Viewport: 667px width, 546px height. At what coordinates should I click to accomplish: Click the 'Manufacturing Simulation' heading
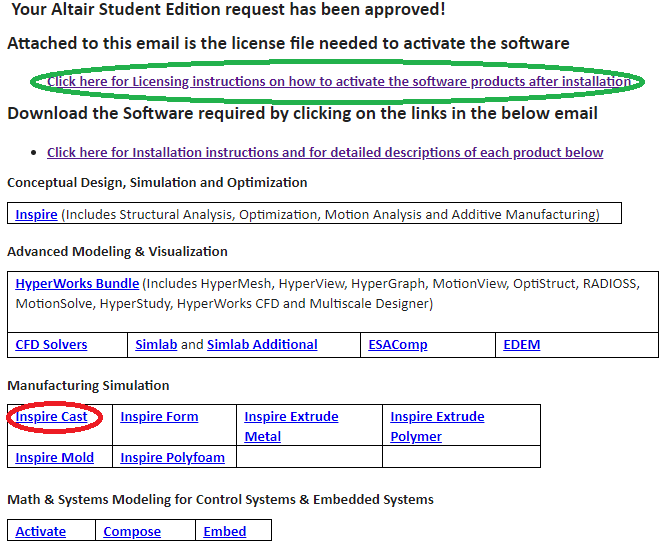(x=88, y=385)
